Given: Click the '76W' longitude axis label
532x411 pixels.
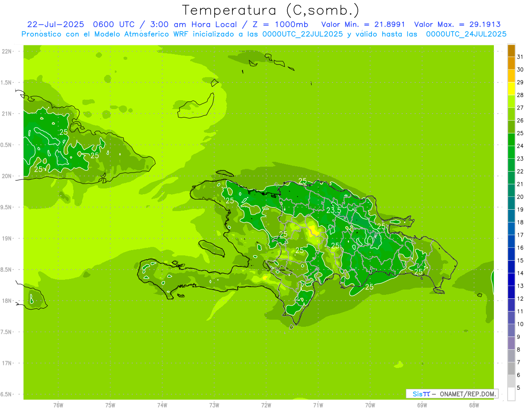Looking at the screenshot, I should [x=58, y=405].
